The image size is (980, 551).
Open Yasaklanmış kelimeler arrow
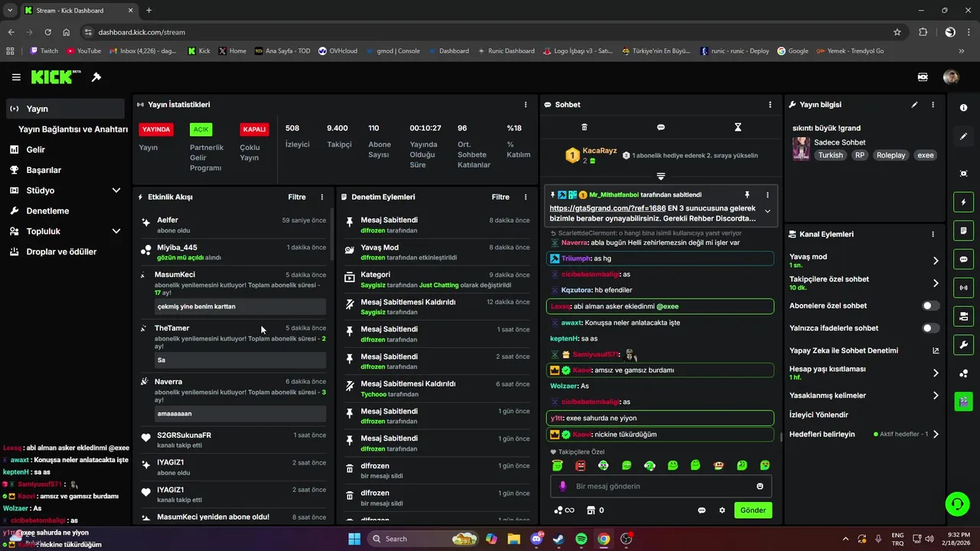[x=936, y=396]
